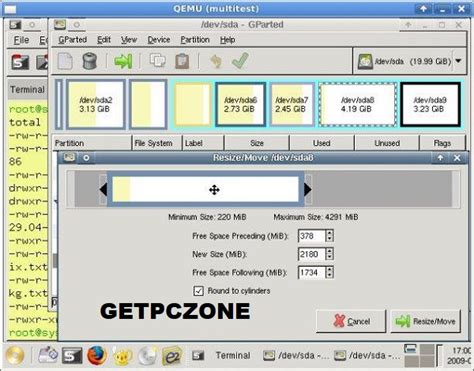Click the S icon in Terminal window toolbar

(x=20, y=62)
